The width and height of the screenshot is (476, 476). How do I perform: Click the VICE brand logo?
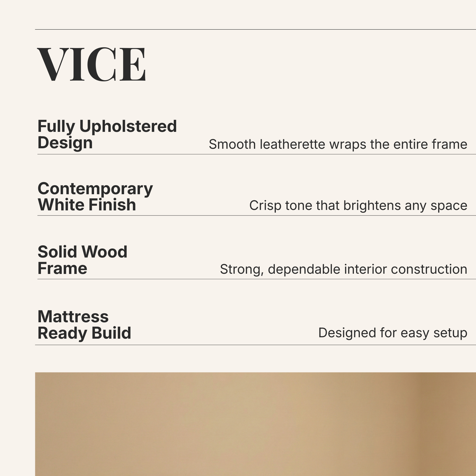[91, 64]
